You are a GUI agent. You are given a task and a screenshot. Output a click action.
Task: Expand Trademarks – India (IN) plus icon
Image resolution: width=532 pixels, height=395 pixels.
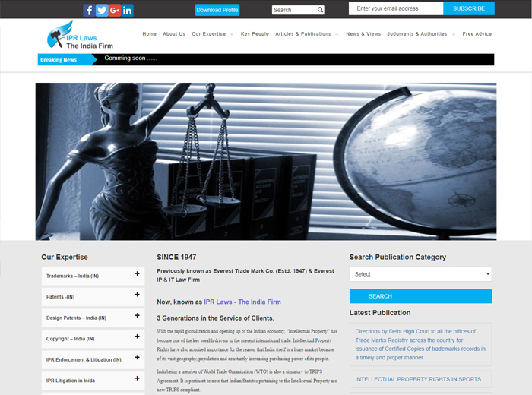138,273
